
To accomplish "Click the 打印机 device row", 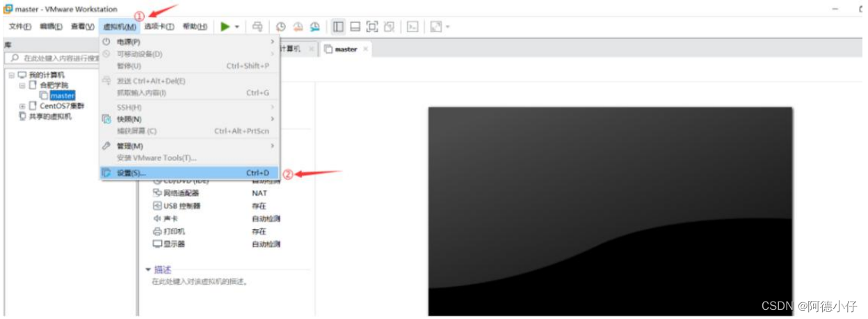I will coord(217,231).
